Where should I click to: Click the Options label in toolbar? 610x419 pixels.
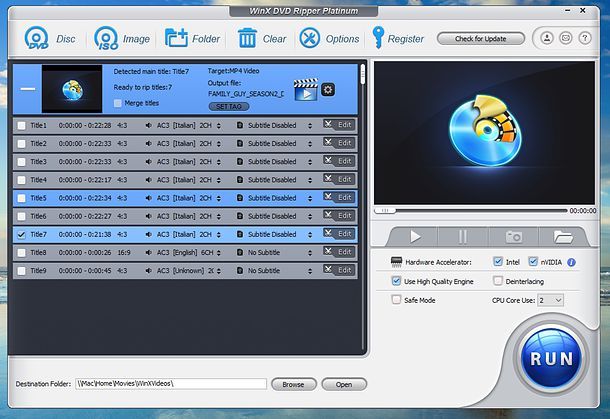tap(342, 39)
